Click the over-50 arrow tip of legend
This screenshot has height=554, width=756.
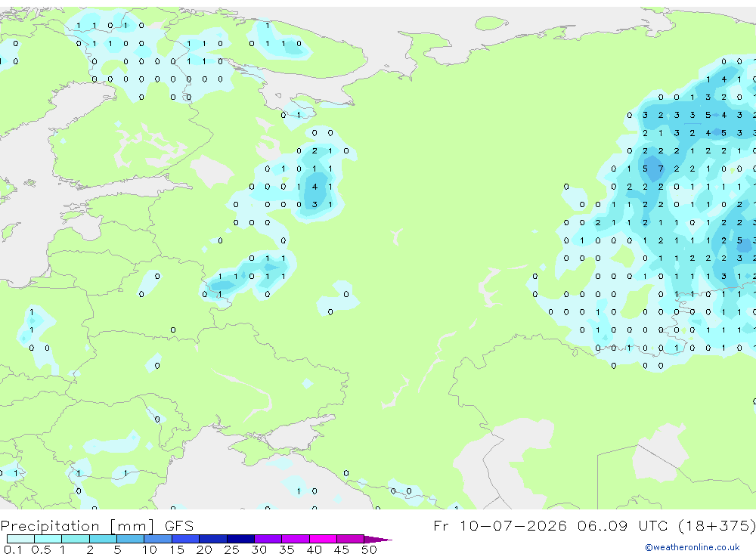coord(377,540)
